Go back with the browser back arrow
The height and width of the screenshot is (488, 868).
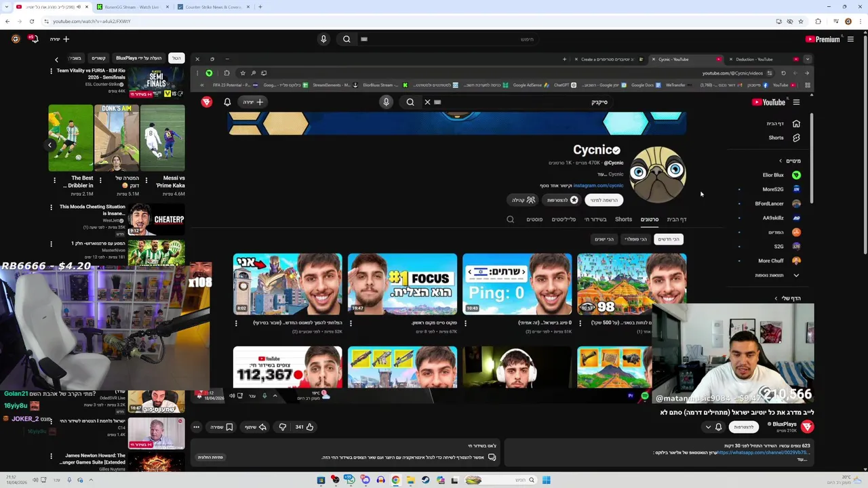(7, 21)
